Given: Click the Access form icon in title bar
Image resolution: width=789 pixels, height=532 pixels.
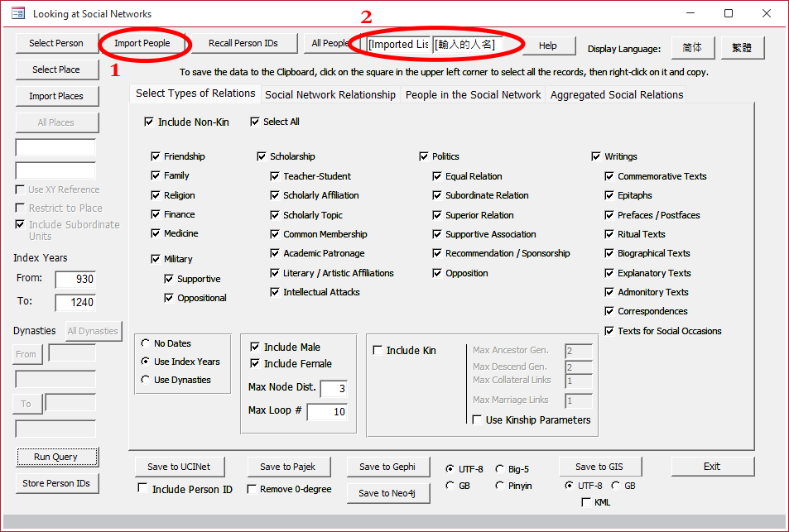Looking at the screenshot, I should tap(17, 13).
